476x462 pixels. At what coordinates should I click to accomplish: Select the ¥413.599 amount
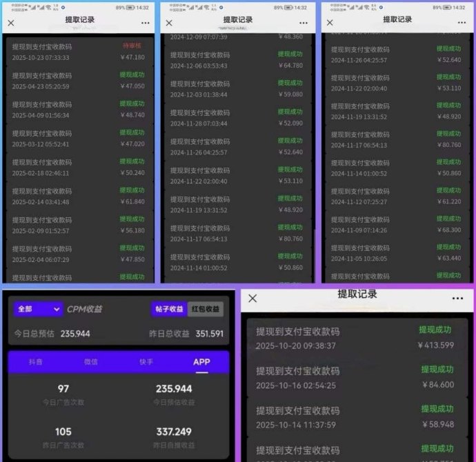tap(436, 345)
